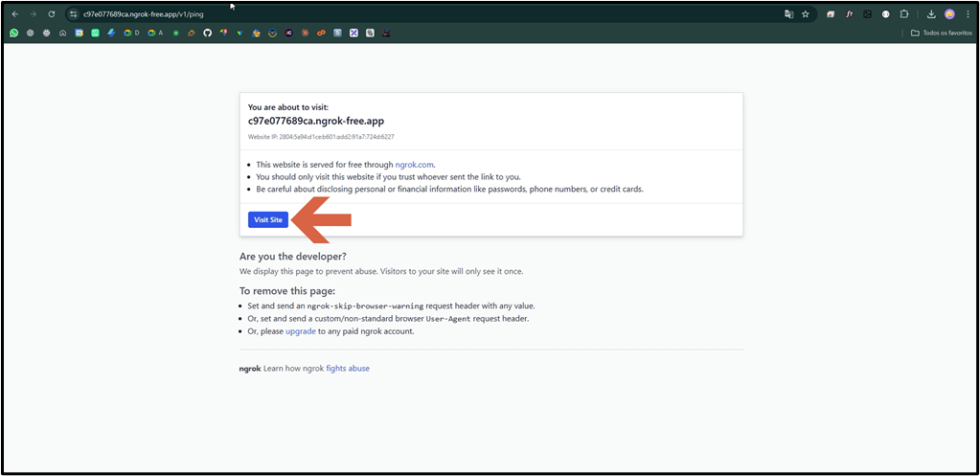
Task: Click the browser back arrow
Action: 15,13
